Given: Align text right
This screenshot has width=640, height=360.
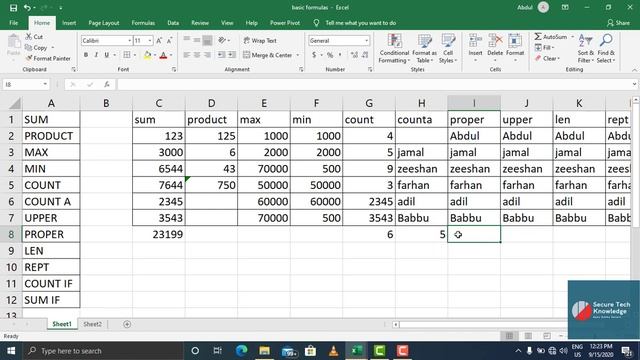Looking at the screenshot, I should click(x=207, y=55).
